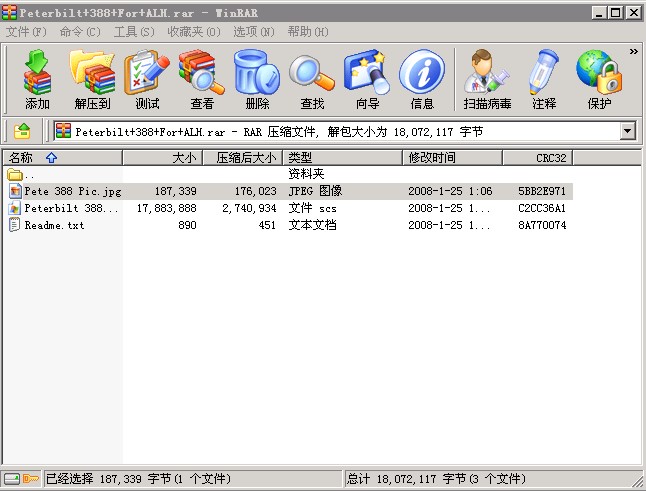Go up one folder level button

coord(23,131)
